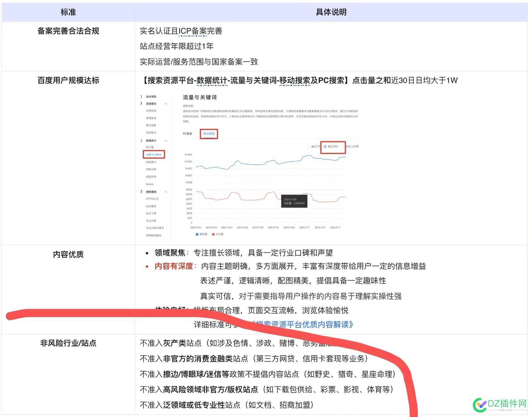The height and width of the screenshot is (417, 532).
Task: Click the 2023.10.21 x-axis date label
Action: (196, 228)
